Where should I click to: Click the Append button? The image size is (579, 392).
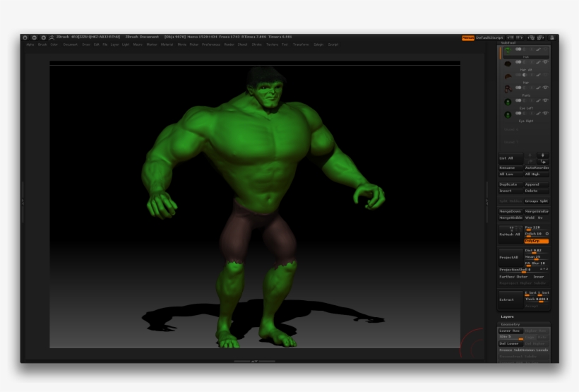537,184
